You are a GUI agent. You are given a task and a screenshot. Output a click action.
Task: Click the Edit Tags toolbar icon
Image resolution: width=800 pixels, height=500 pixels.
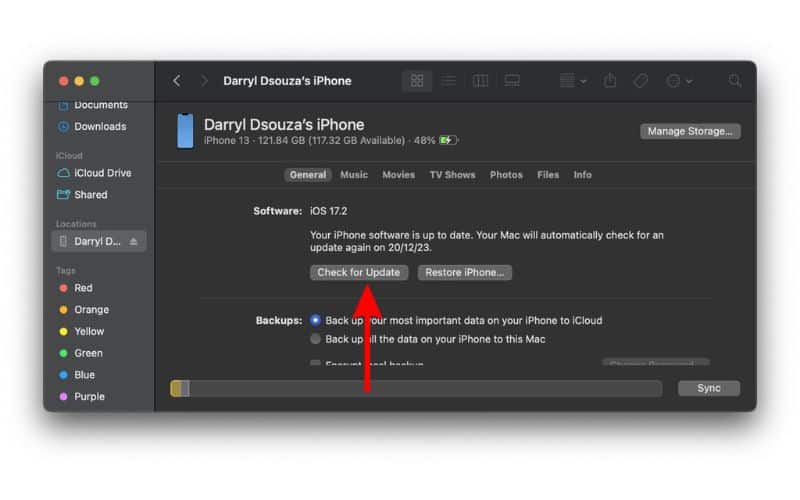pos(641,81)
